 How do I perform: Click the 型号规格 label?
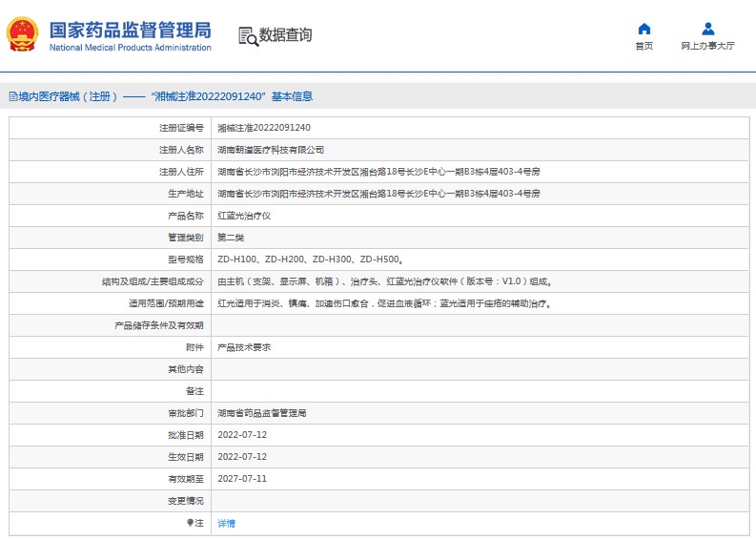pyautogui.click(x=186, y=260)
